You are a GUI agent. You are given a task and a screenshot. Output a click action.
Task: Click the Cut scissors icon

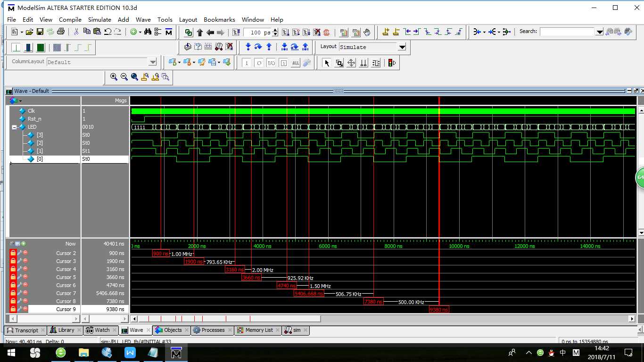(76, 32)
